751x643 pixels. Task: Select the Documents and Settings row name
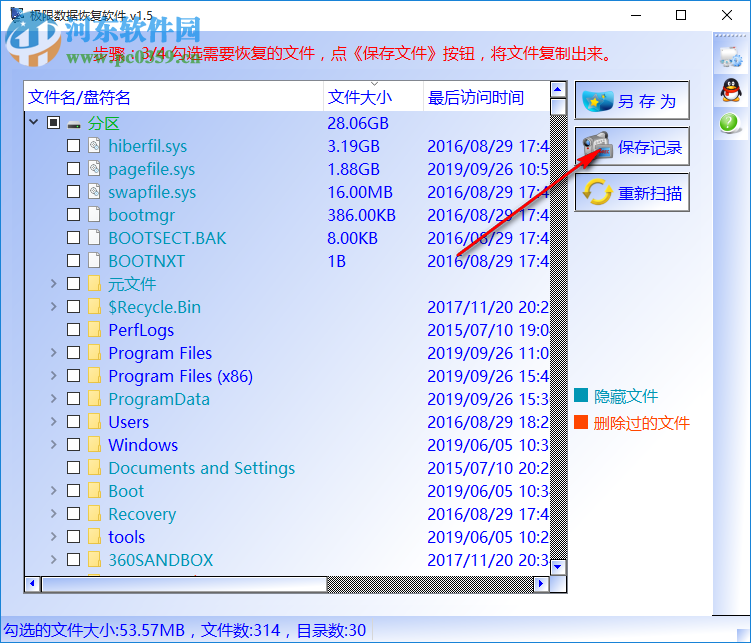point(202,468)
